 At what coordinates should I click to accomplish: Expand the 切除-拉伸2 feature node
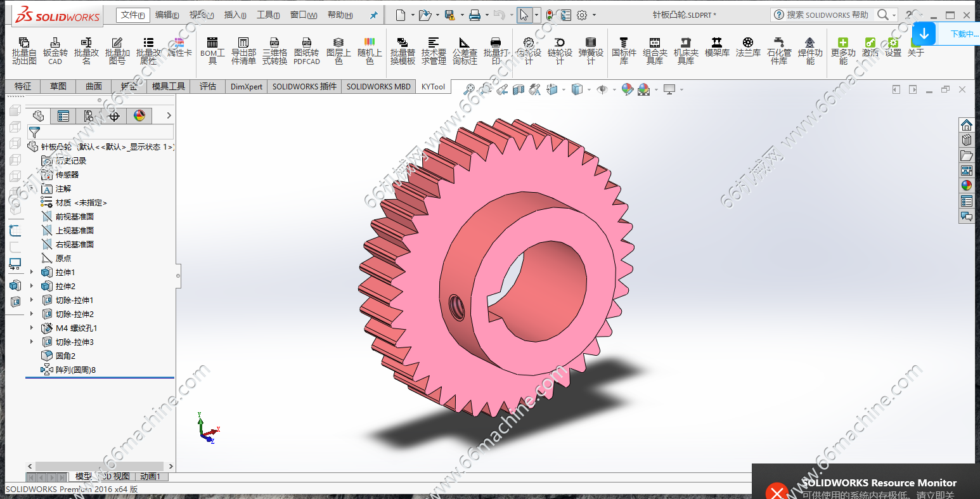click(32, 314)
